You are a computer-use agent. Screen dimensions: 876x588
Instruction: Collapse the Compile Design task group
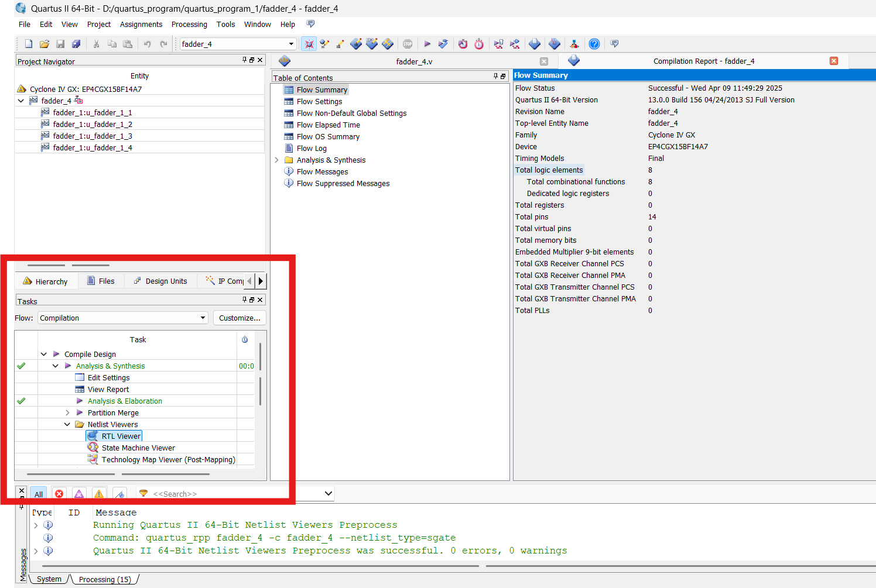44,354
